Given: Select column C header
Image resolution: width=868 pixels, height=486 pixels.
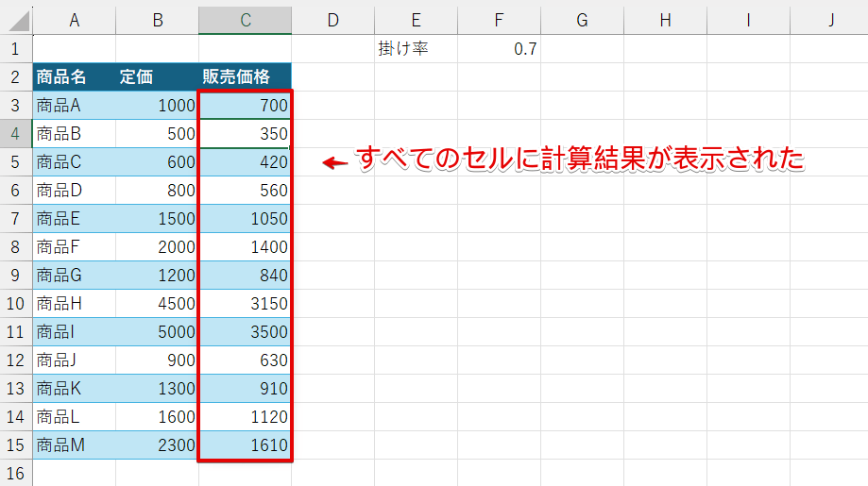Looking at the screenshot, I should tap(246, 21).
